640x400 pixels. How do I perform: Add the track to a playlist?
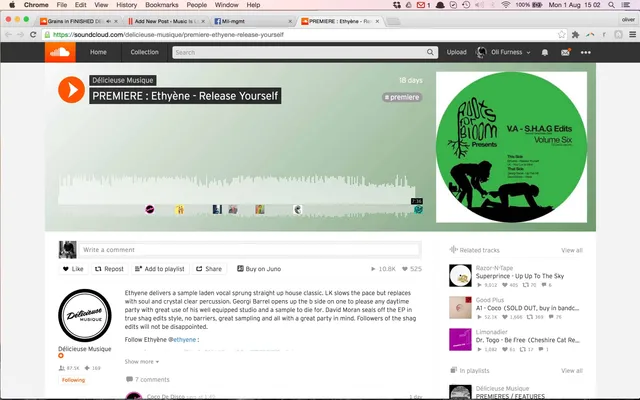point(160,269)
